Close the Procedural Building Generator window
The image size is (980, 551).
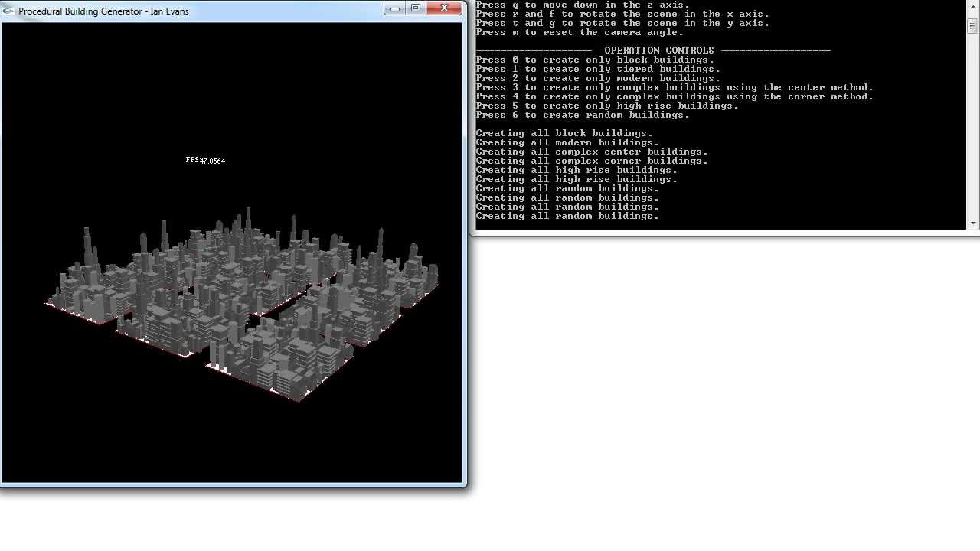(x=444, y=8)
